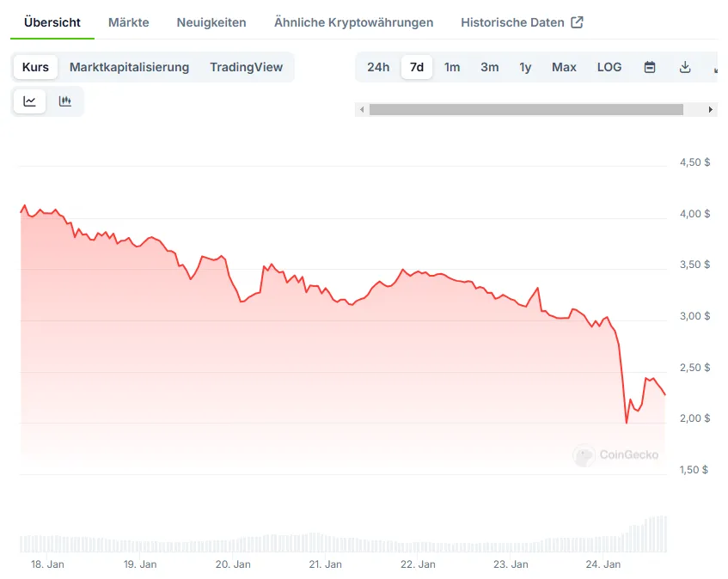The width and height of the screenshot is (728, 579).
Task: Download chart data icon
Action: [x=685, y=67]
